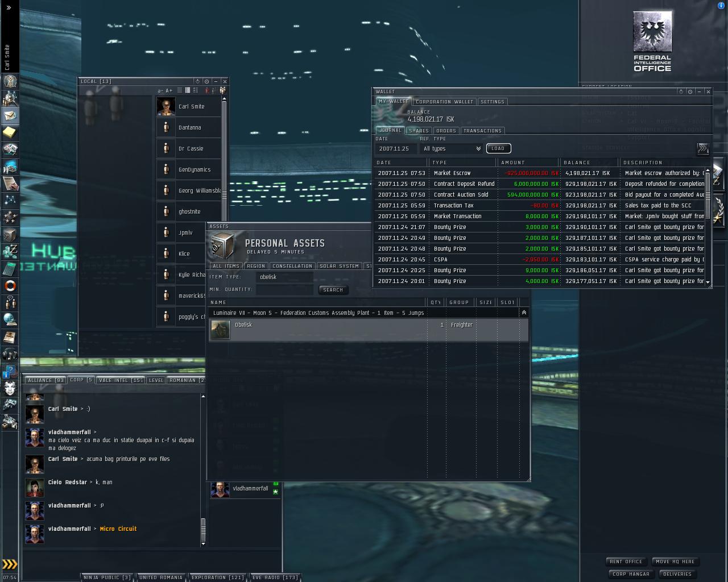Click the large safe icon in Assets window
This screenshot has height=582, width=728.
point(222,246)
